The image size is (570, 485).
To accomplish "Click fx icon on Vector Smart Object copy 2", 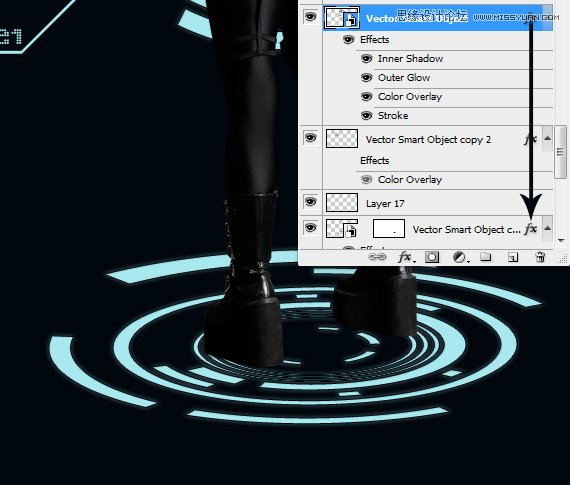I will click(530, 139).
